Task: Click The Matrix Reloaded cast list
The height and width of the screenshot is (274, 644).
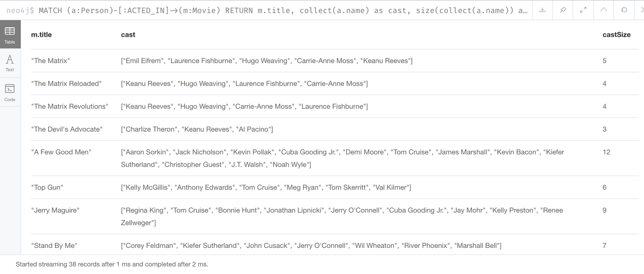Action: (245, 83)
